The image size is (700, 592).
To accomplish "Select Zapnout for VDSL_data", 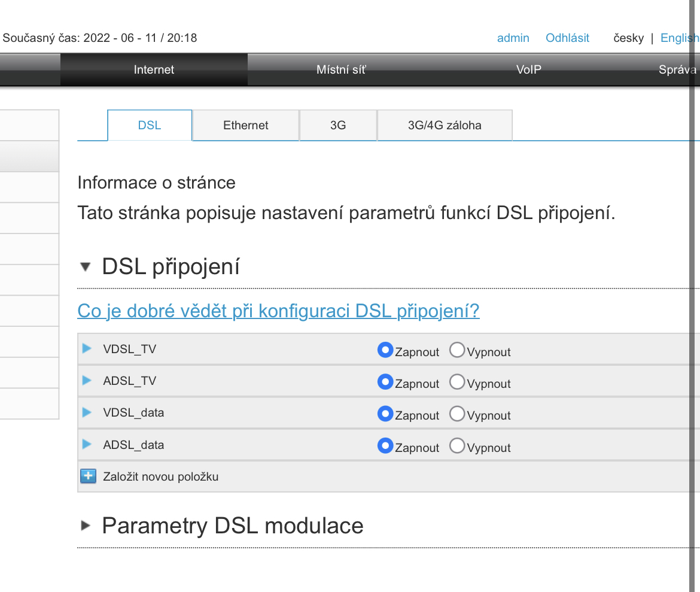I will pyautogui.click(x=385, y=414).
